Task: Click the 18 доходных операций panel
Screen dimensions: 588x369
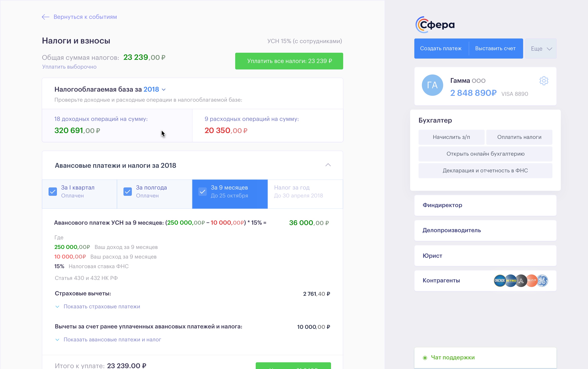Action: pos(117,125)
